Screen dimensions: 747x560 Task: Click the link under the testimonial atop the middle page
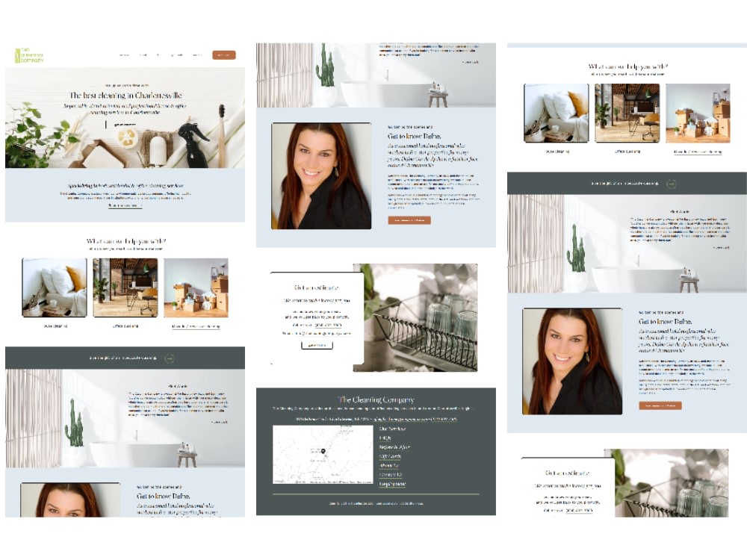(470, 62)
